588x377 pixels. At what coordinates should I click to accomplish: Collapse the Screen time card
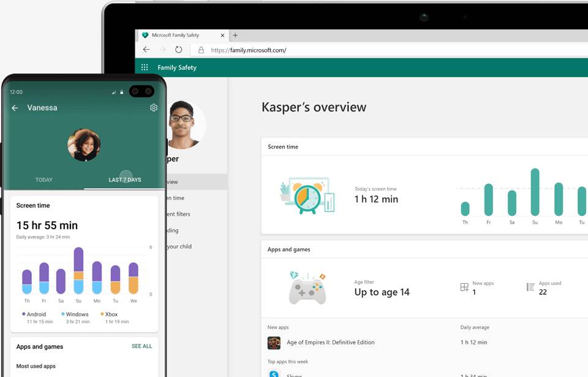pos(284,147)
